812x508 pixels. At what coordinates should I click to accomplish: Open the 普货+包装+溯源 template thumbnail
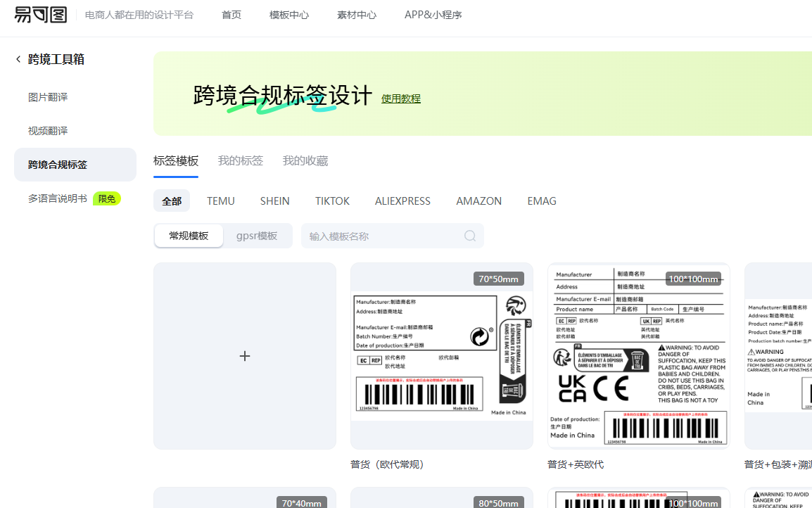[778, 356]
